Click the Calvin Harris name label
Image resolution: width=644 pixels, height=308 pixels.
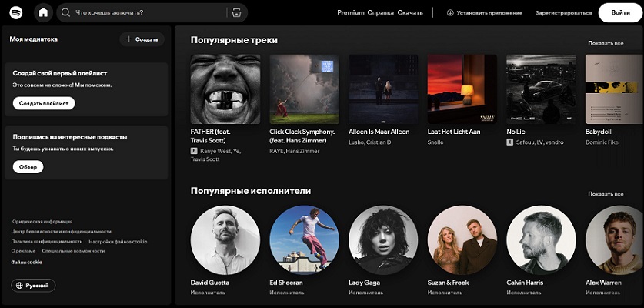pyautogui.click(x=525, y=283)
